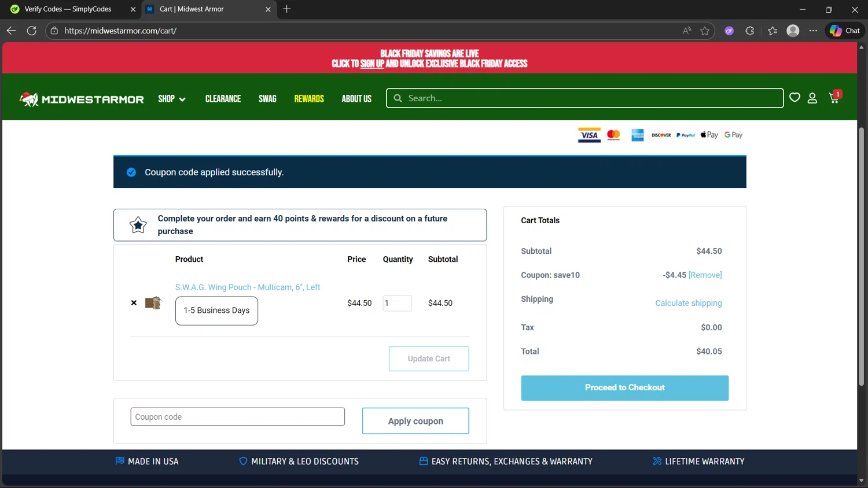This screenshot has width=868, height=488.
Task: Expand the SHOP dropdown menu
Action: click(172, 99)
